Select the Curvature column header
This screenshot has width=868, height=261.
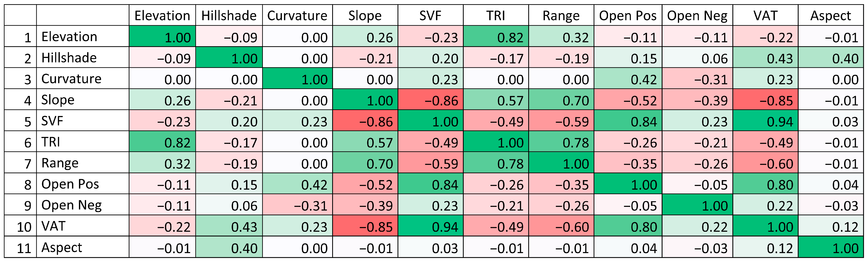[297, 16]
